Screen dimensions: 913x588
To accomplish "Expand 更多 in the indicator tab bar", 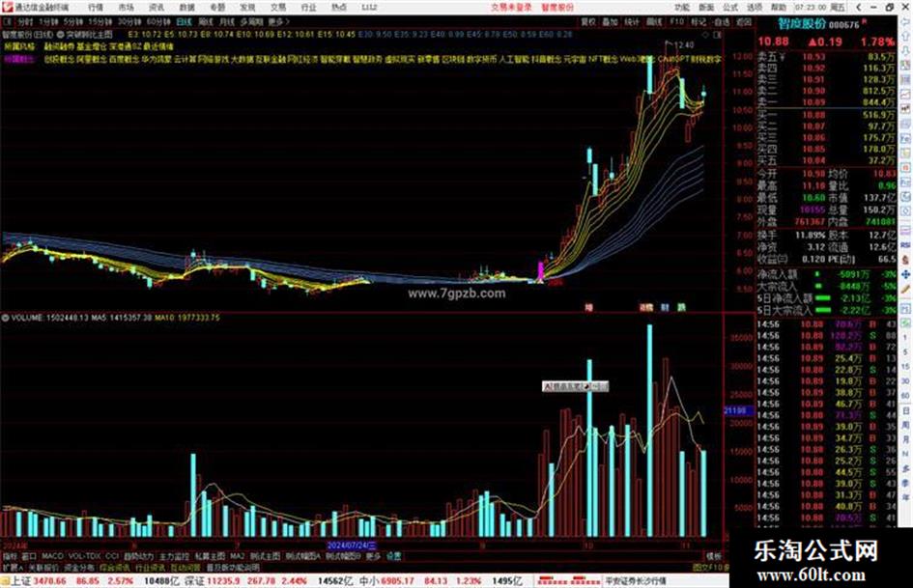I will pyautogui.click(x=373, y=556).
